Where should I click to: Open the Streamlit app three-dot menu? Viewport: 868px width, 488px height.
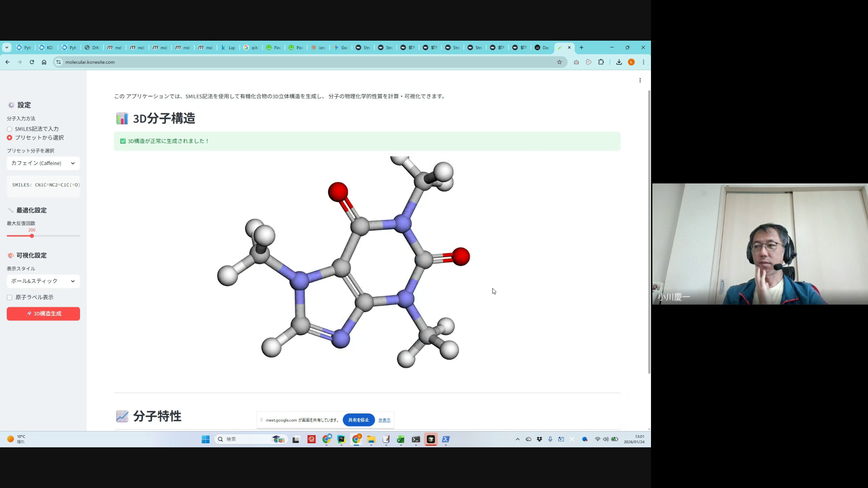[x=640, y=80]
